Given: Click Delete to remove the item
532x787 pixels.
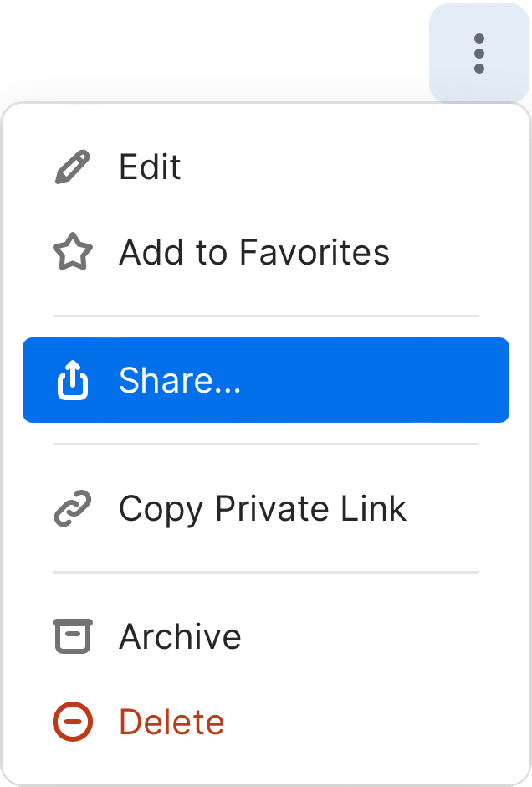Looking at the screenshot, I should pyautogui.click(x=171, y=721).
